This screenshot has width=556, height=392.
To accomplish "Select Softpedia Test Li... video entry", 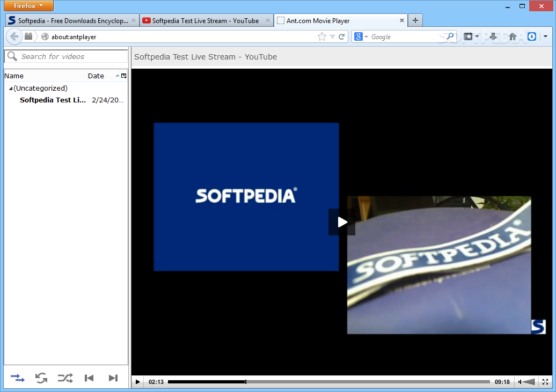I will [x=53, y=100].
